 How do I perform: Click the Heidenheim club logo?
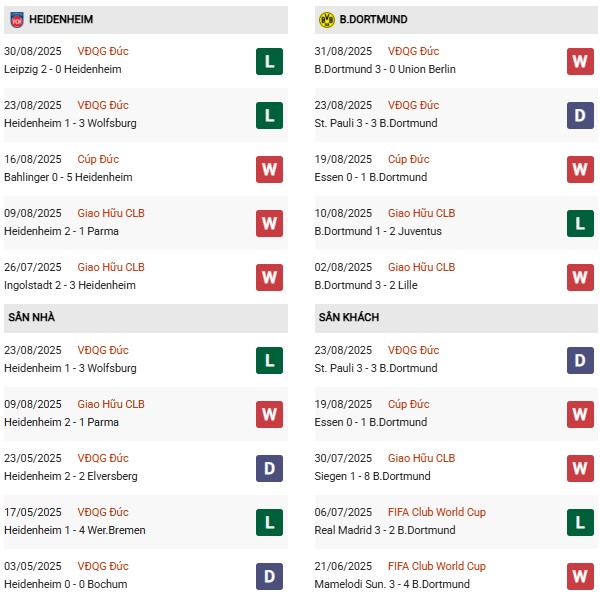[16, 20]
